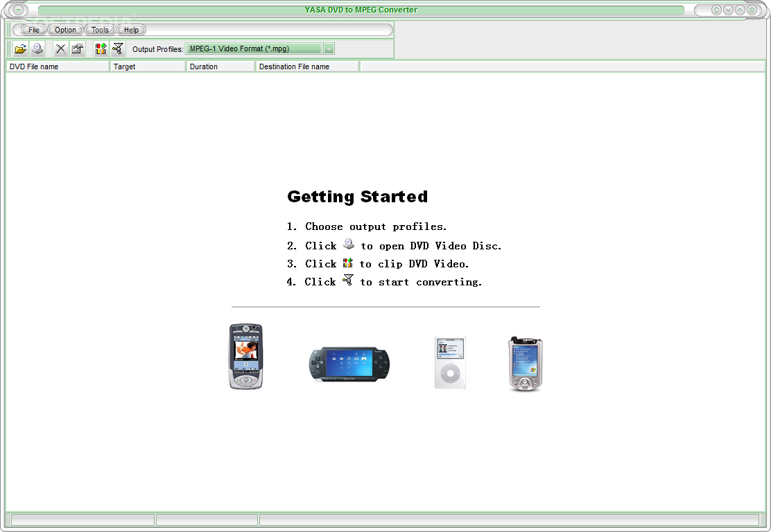771x532 pixels.
Task: Expand the Output Profiles dropdown arrow
Action: (x=329, y=48)
